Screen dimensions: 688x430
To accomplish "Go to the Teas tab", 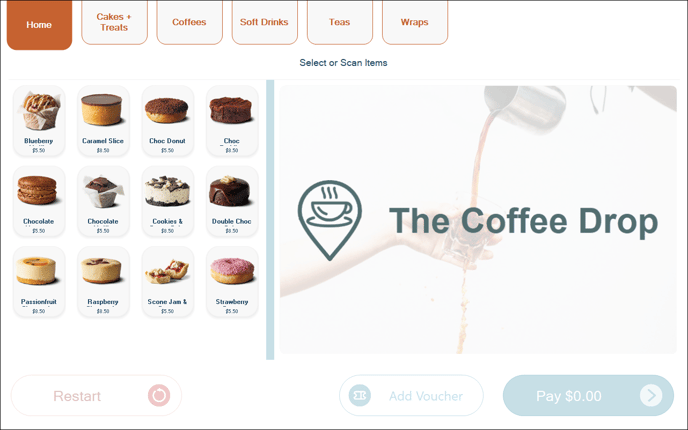I will tap(340, 22).
